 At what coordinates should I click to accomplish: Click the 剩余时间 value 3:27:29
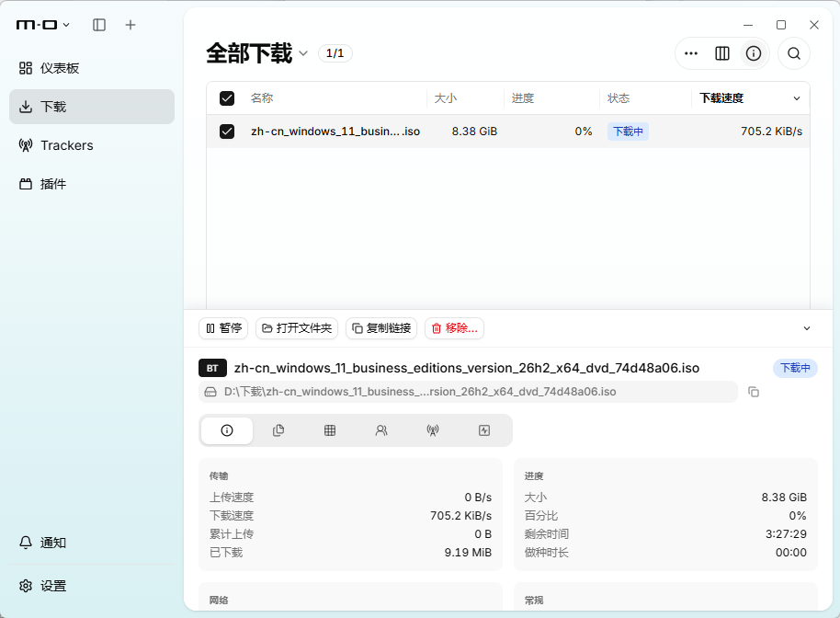coord(786,533)
